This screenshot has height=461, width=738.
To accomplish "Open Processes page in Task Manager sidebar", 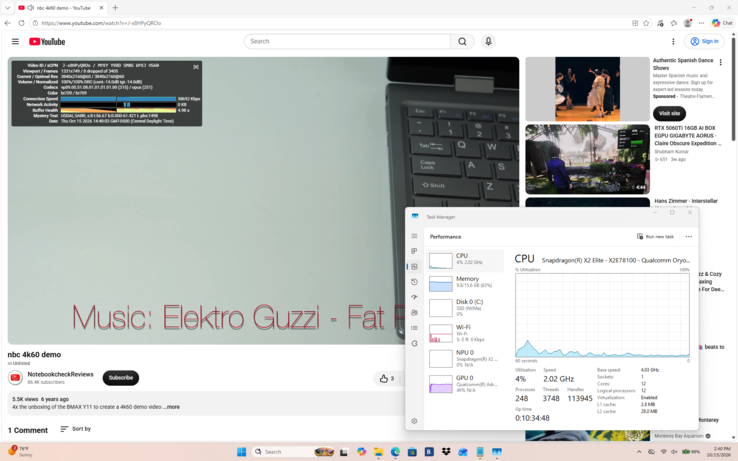I will tap(414, 251).
